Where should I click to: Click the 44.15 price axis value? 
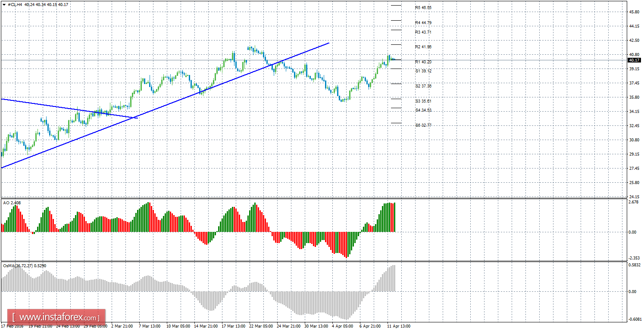click(x=634, y=26)
